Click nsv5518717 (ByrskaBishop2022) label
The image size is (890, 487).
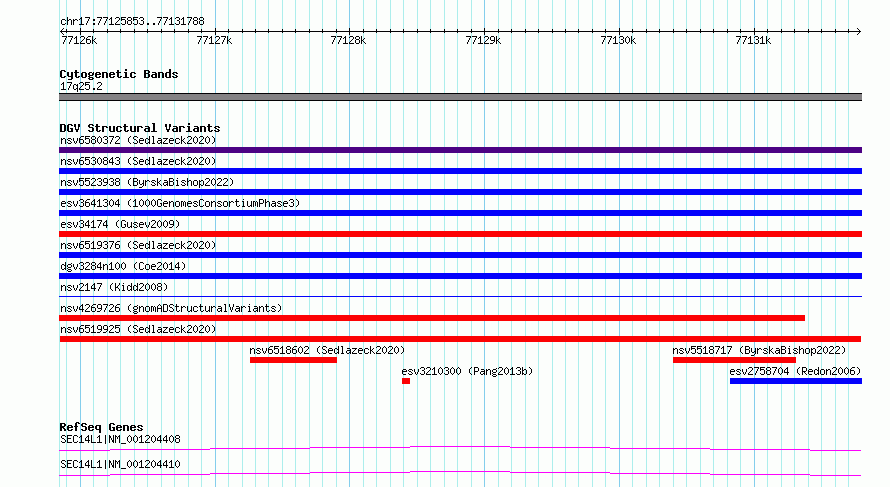[x=759, y=350]
